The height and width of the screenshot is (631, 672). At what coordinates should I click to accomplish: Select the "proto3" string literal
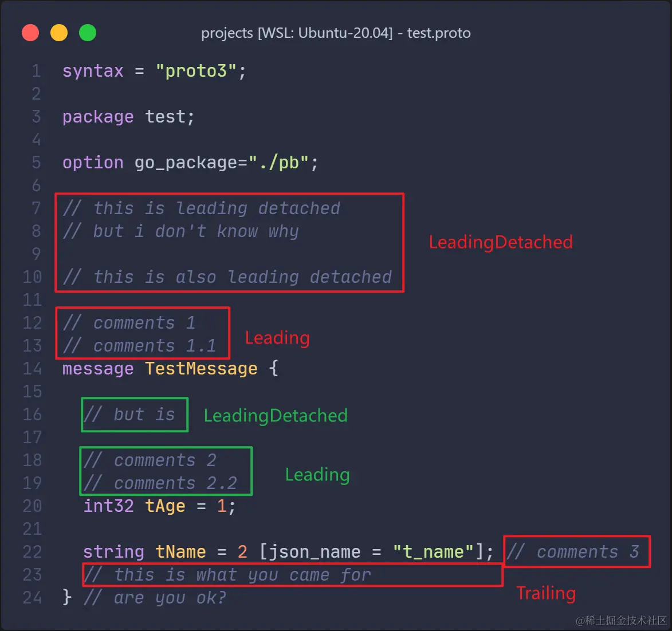(196, 71)
